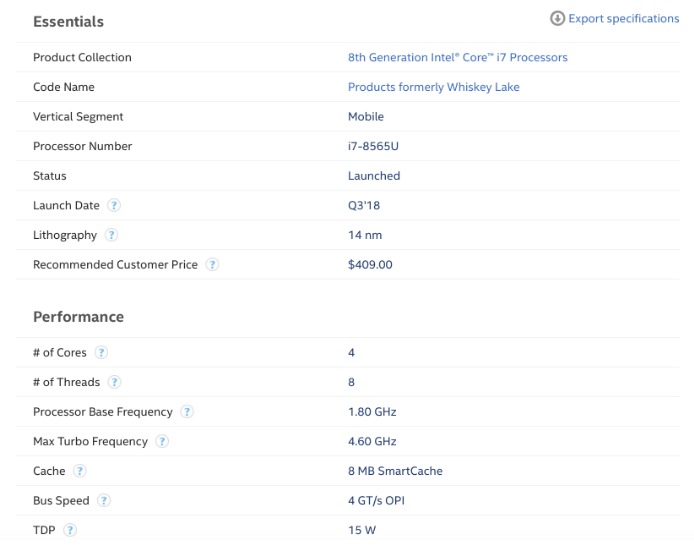694x545 pixels.
Task: Select the 4.60 GHz value
Action: 372,441
